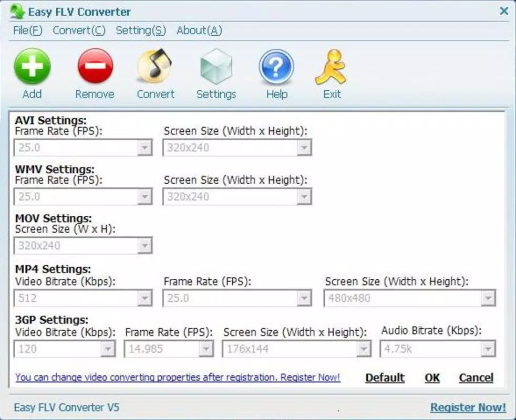Open the Convert(C) menu

point(79,30)
